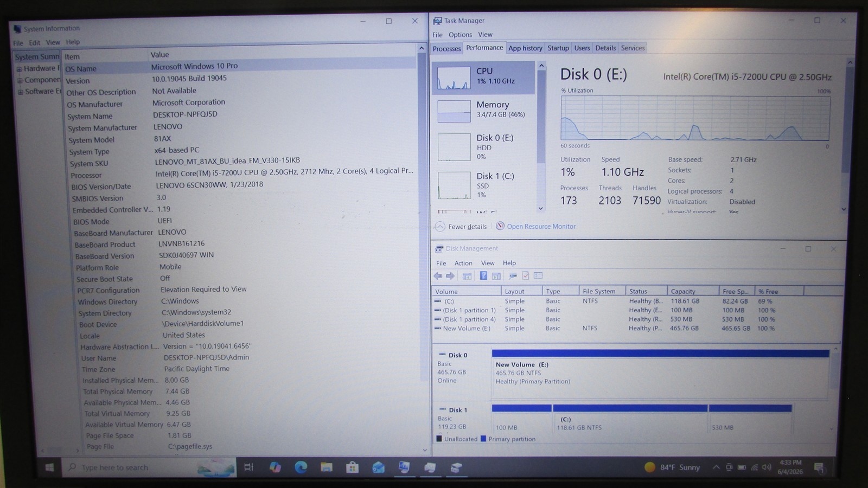Open Task Manager Options menu

pos(460,35)
